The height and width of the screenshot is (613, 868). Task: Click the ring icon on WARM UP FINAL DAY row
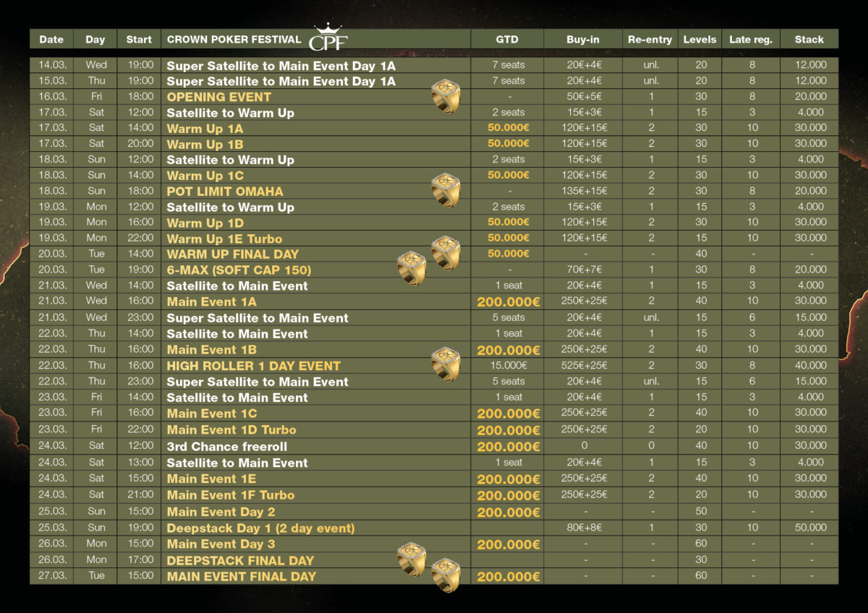pyautogui.click(x=446, y=253)
